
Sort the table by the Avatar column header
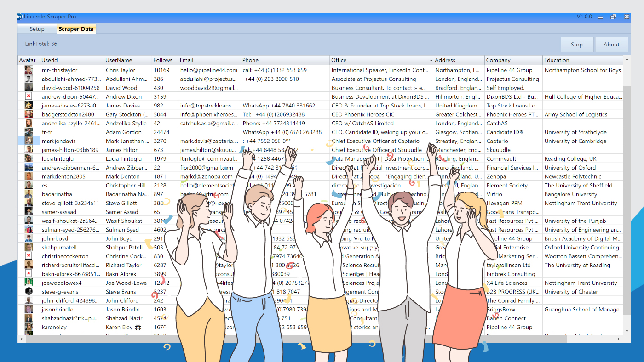[29, 60]
